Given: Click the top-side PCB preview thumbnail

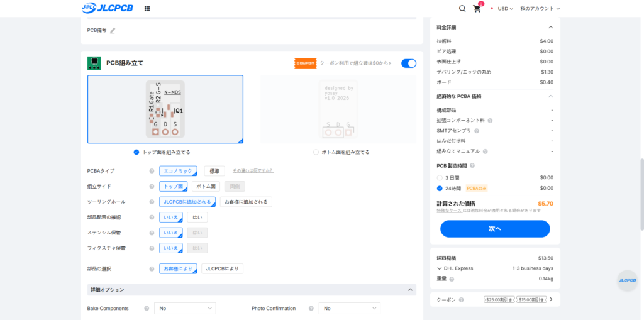Looking at the screenshot, I should [165, 109].
